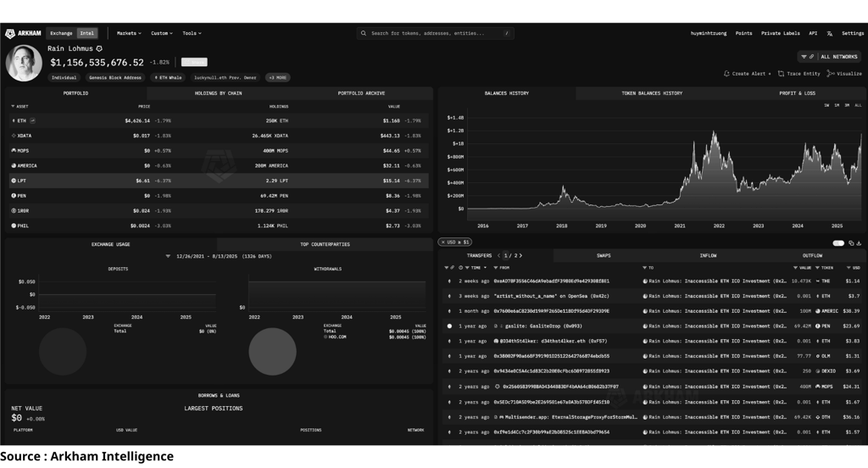Open the Private Labels link
868x468 pixels.
pyautogui.click(x=780, y=33)
